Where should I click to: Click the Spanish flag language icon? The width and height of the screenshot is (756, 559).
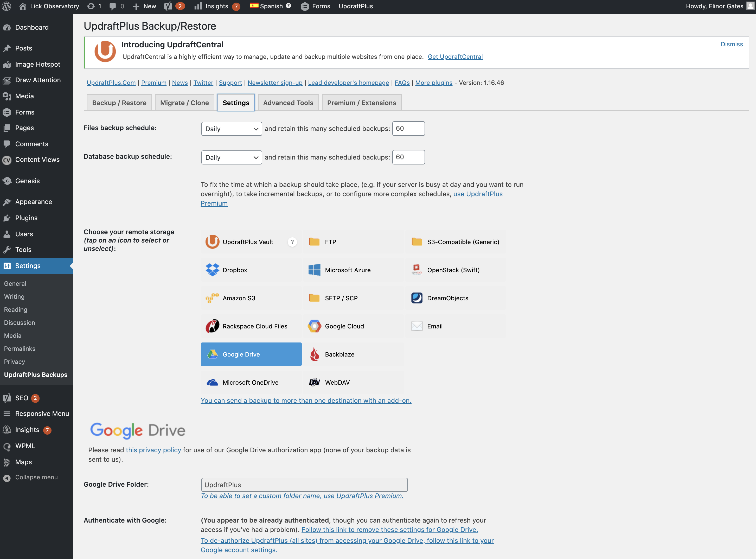[254, 6]
